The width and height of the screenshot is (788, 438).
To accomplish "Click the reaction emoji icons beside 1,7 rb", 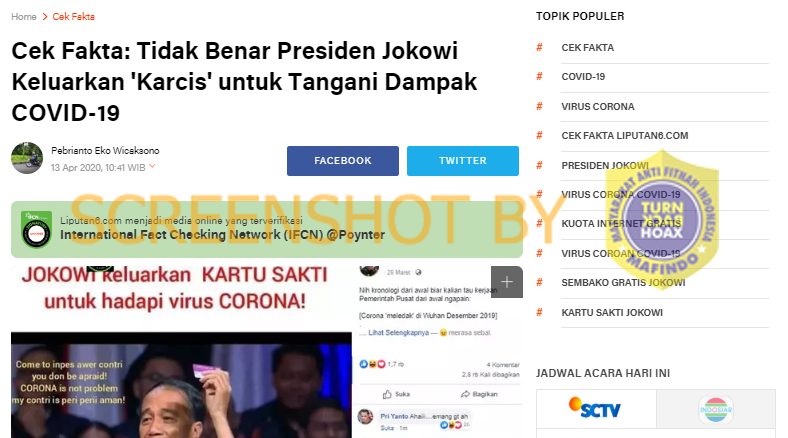I will pos(372,364).
